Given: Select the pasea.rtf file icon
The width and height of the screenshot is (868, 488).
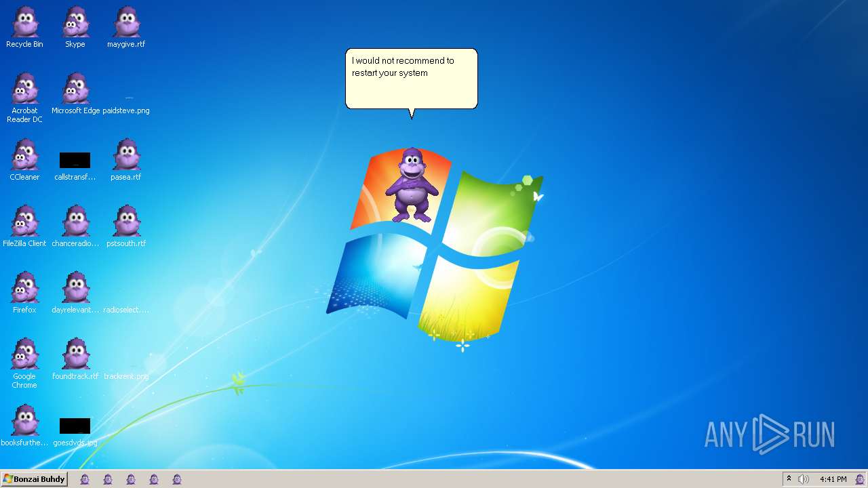Looking at the screenshot, I should (126, 161).
